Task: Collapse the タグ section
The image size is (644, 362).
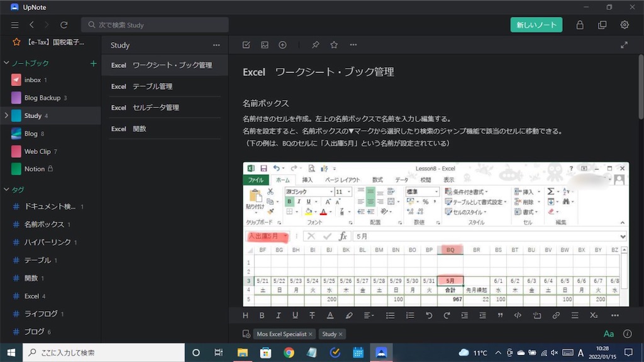Action: [6, 189]
